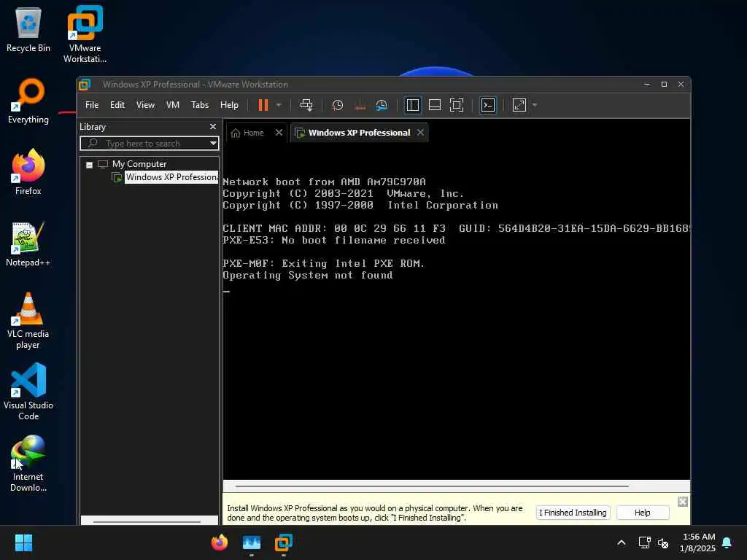This screenshot has height=560, width=747.
Task: Click the stretch guest display icon
Action: pyautogui.click(x=519, y=105)
